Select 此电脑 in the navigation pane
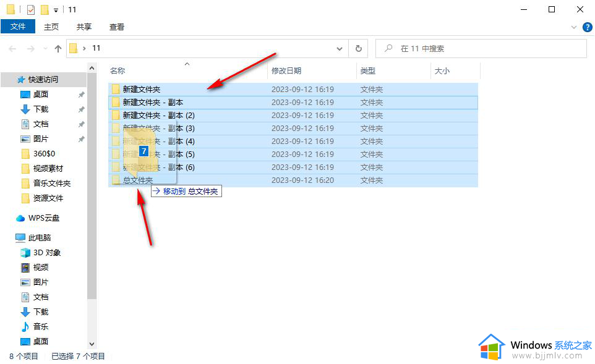The image size is (595, 364). pos(39,237)
